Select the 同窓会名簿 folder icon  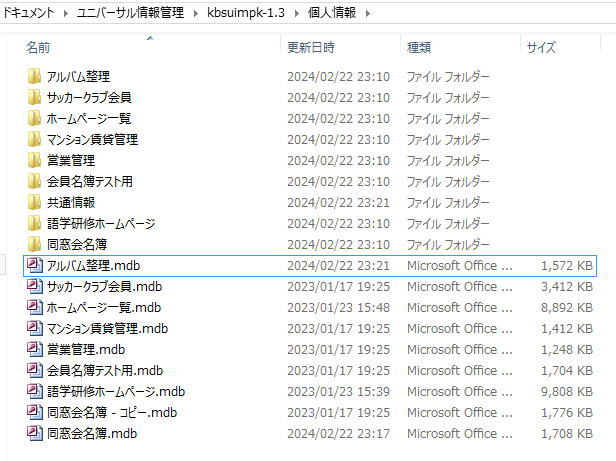point(34,245)
